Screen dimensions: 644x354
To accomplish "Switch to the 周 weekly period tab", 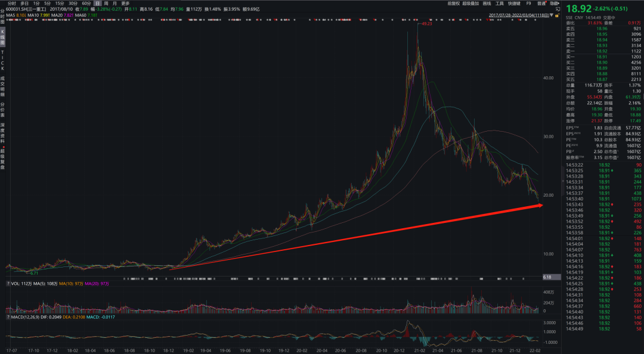I will 106,3.
